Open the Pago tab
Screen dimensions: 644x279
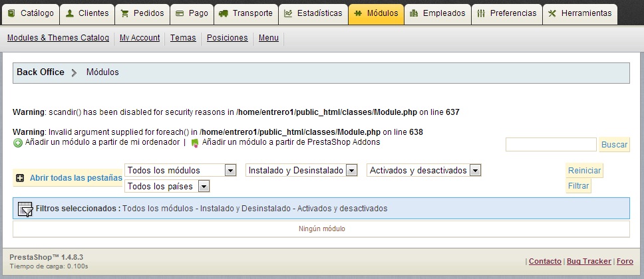[192, 14]
